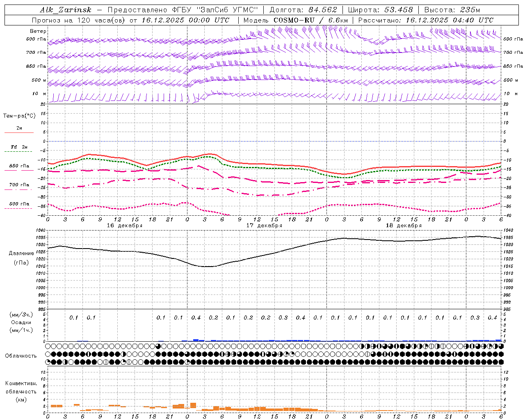Click the Высота: 235м value
Screen dimensions: 525x420
[x=452, y=10]
